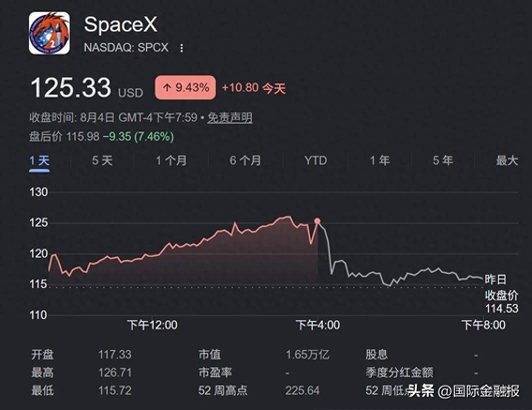Select the 1 天 time range tab
The width and height of the screenshot is (532, 410).
[x=40, y=160]
